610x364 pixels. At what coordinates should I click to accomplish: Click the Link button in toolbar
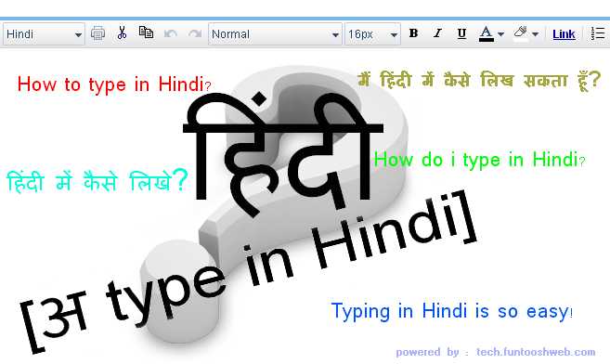564,34
